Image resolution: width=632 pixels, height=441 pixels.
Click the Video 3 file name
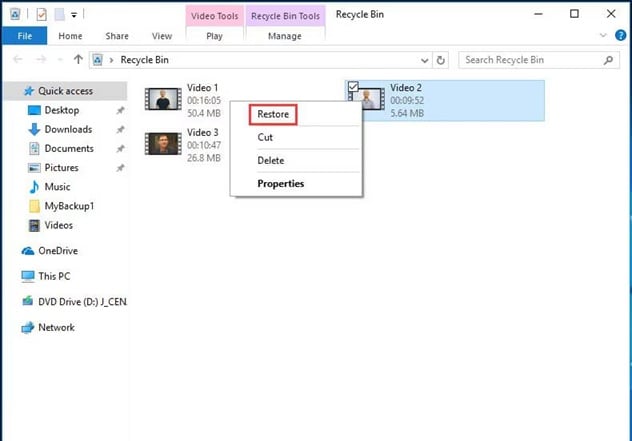coord(203,132)
